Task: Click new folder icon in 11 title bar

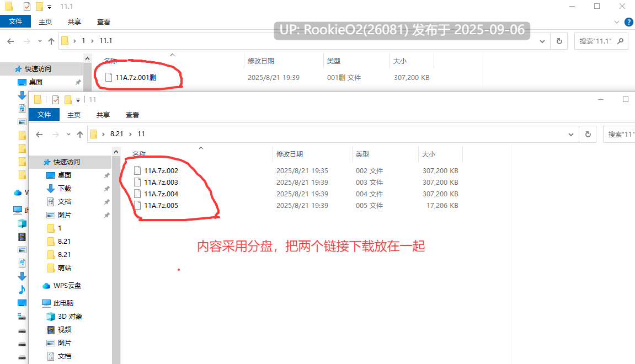Action: (x=68, y=100)
